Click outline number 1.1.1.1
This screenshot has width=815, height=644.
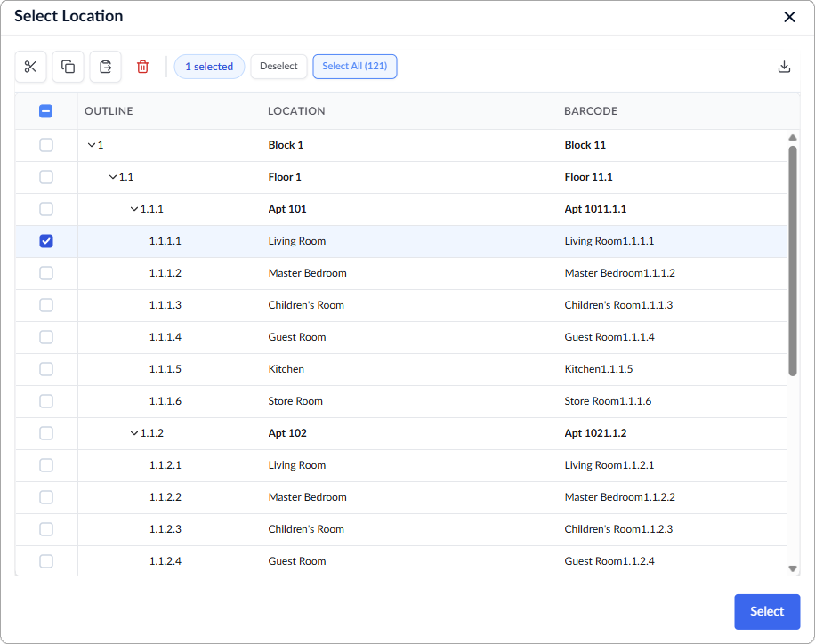pos(165,241)
